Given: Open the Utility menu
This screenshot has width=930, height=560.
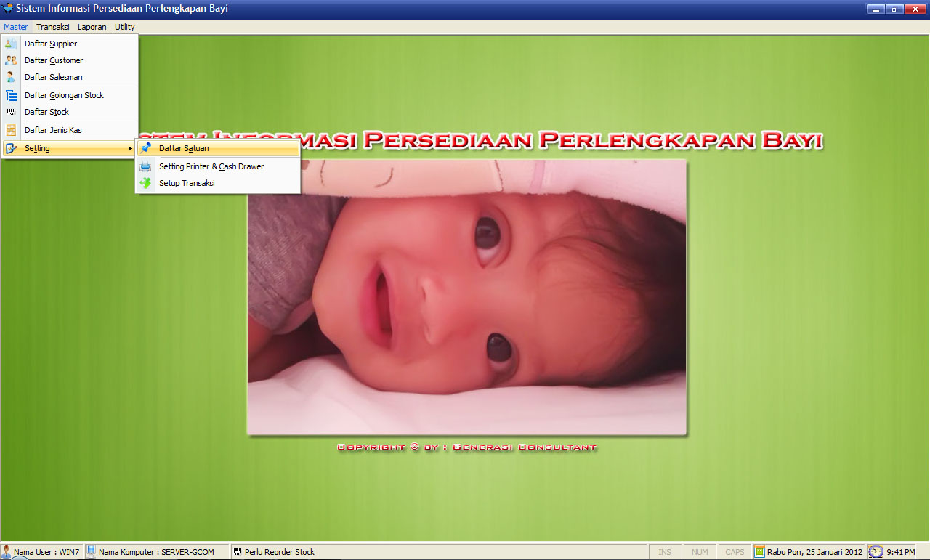Looking at the screenshot, I should 124,27.
